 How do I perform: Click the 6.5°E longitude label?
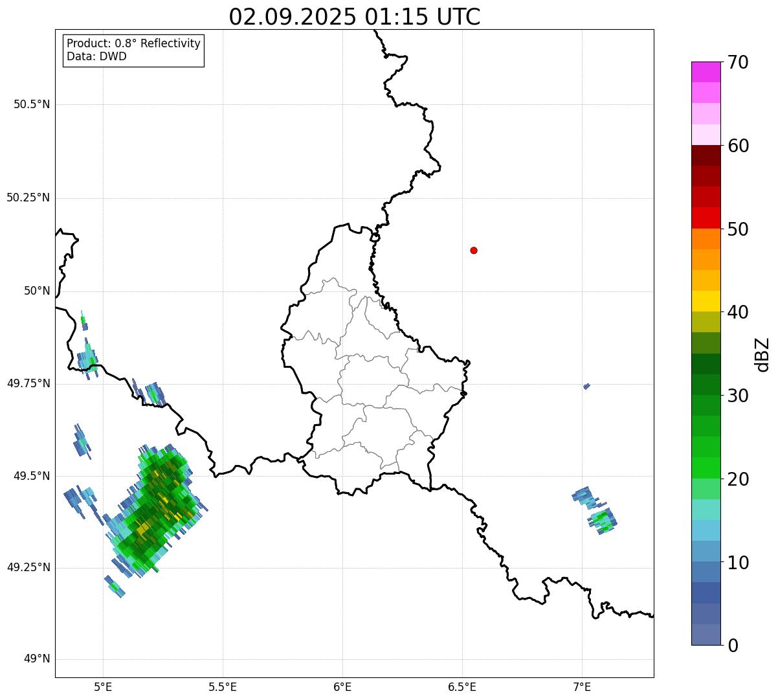462,686
